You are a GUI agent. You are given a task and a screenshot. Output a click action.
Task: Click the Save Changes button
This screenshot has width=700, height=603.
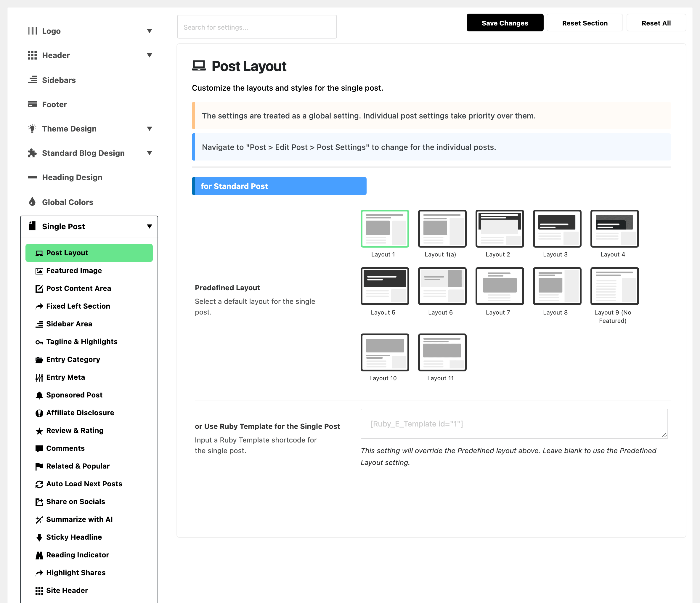[505, 23]
